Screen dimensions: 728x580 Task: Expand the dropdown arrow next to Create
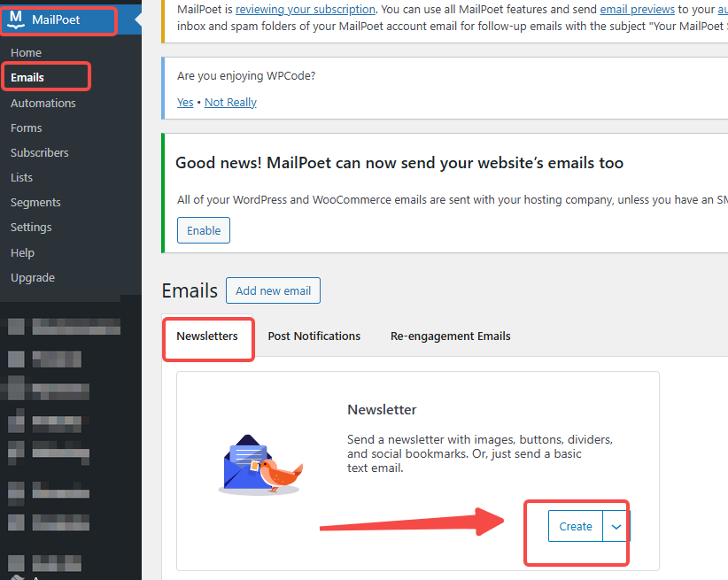(615, 526)
